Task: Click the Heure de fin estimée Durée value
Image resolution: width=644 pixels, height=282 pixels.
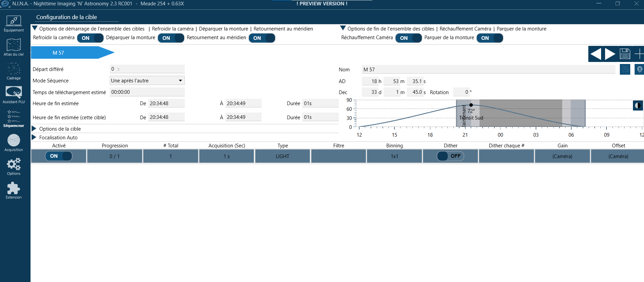Action: pos(321,103)
